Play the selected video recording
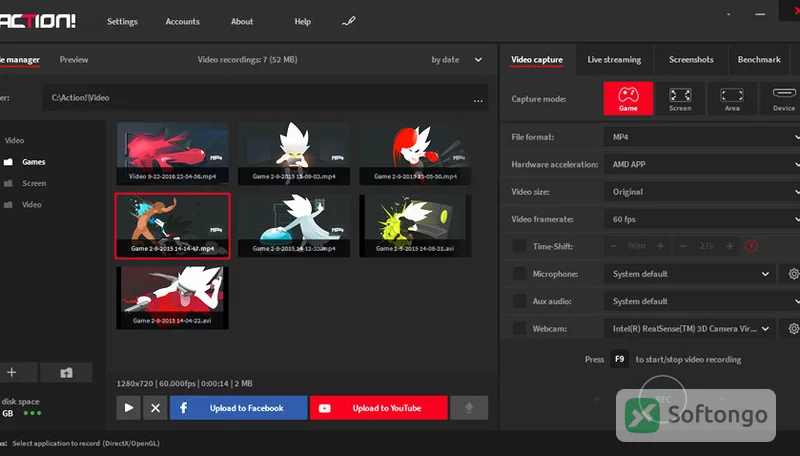Viewport: 800px width, 456px height. pyautogui.click(x=129, y=408)
